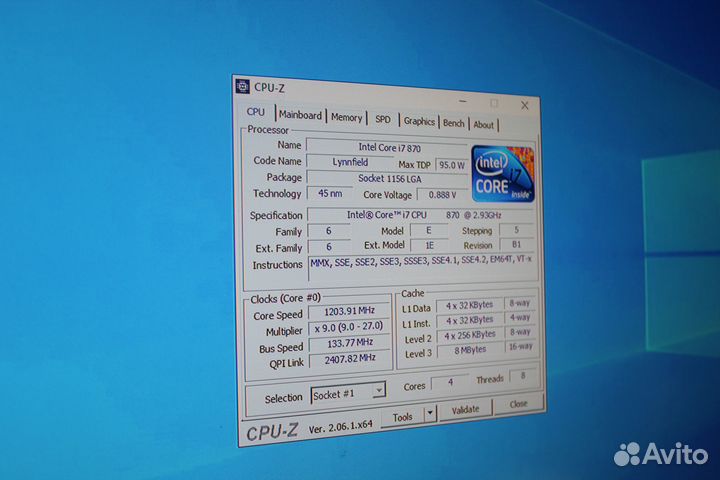The image size is (720, 480).
Task: Click the Tools button
Action: click(x=403, y=417)
